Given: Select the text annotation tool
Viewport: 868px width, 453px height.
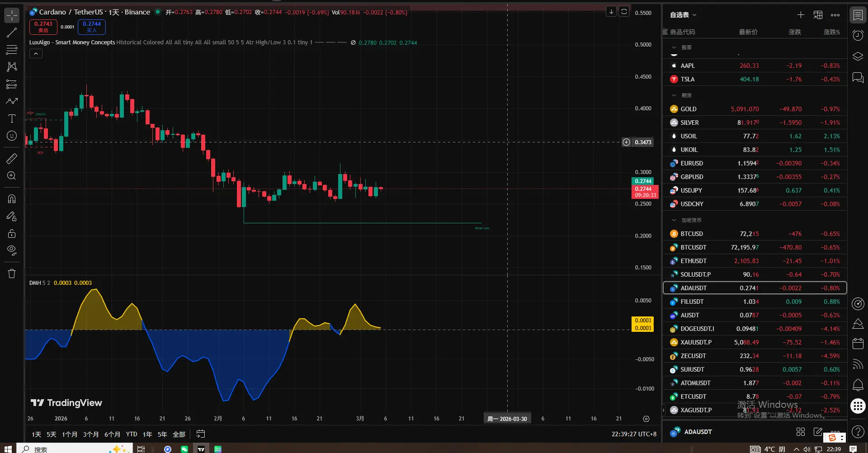Looking at the screenshot, I should click(12, 118).
